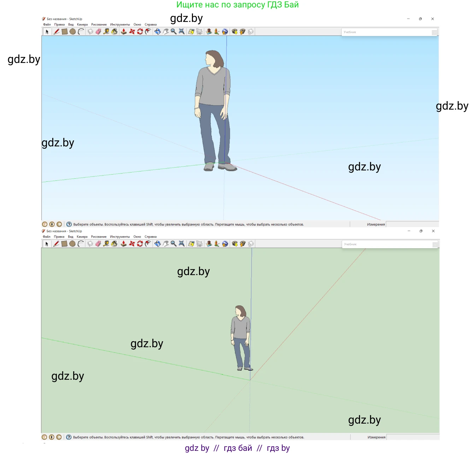Activate the Push/Pull tool in the top window

click(x=124, y=31)
